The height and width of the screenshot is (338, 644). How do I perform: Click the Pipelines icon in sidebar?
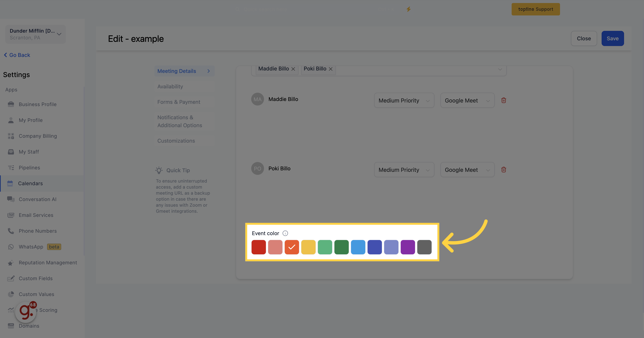(x=11, y=167)
